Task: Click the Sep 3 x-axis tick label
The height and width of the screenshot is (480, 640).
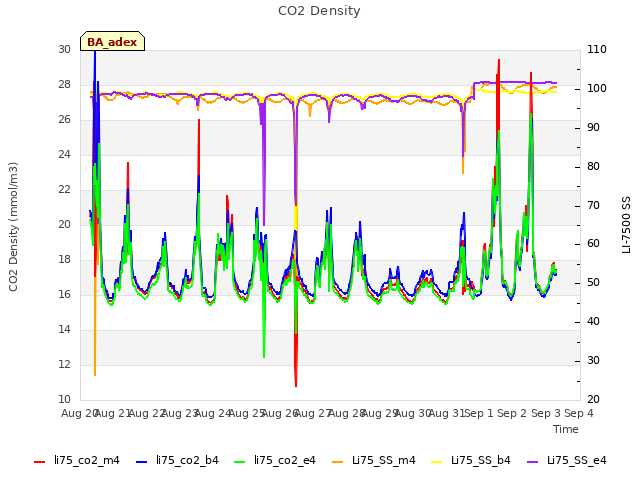Action: point(546,413)
